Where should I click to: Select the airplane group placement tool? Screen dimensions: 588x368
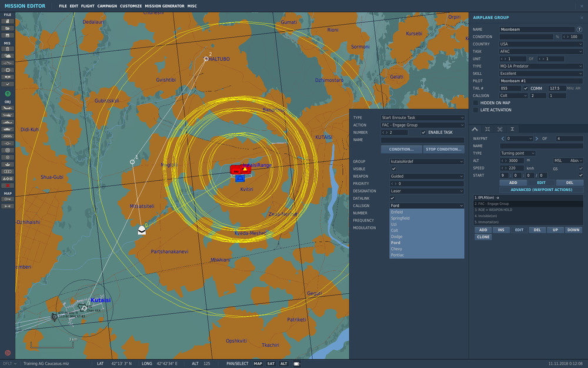8,108
